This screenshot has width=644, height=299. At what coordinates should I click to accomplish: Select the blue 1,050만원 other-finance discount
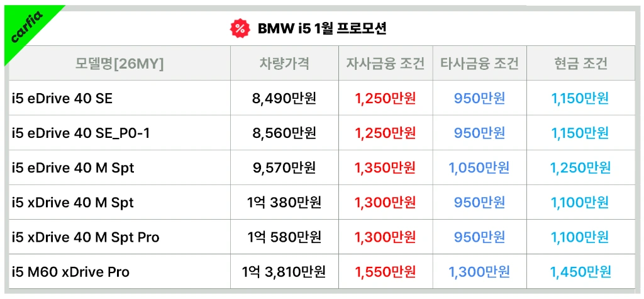(479, 168)
